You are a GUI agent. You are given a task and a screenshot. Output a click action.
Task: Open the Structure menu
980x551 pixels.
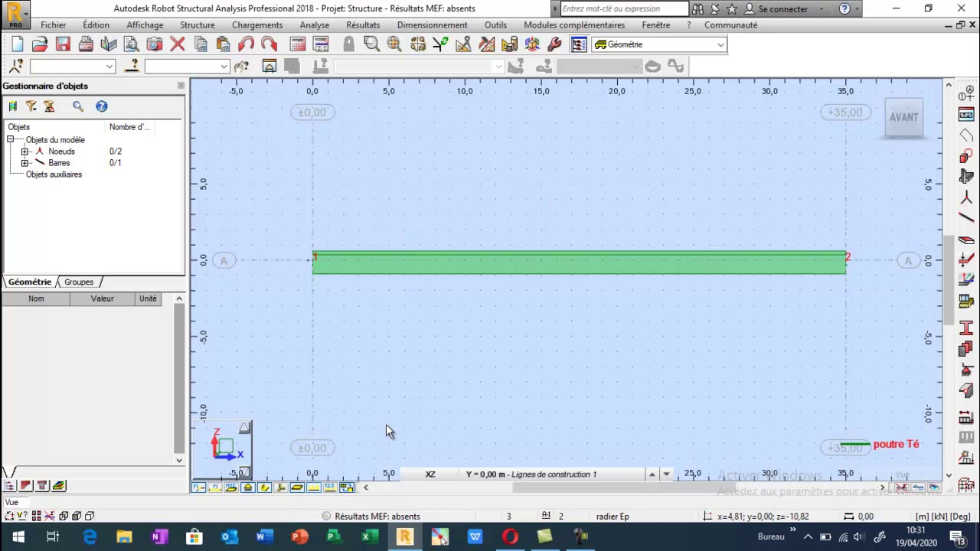point(198,25)
